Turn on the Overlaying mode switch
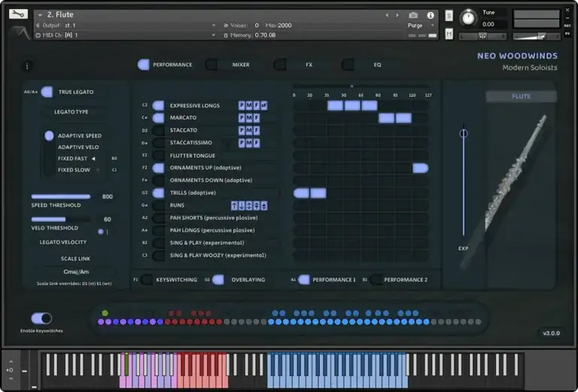The width and height of the screenshot is (578, 392). [218, 280]
